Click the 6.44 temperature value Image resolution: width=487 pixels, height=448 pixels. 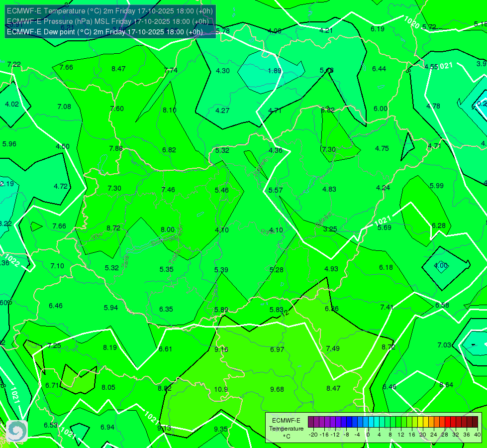click(379, 69)
